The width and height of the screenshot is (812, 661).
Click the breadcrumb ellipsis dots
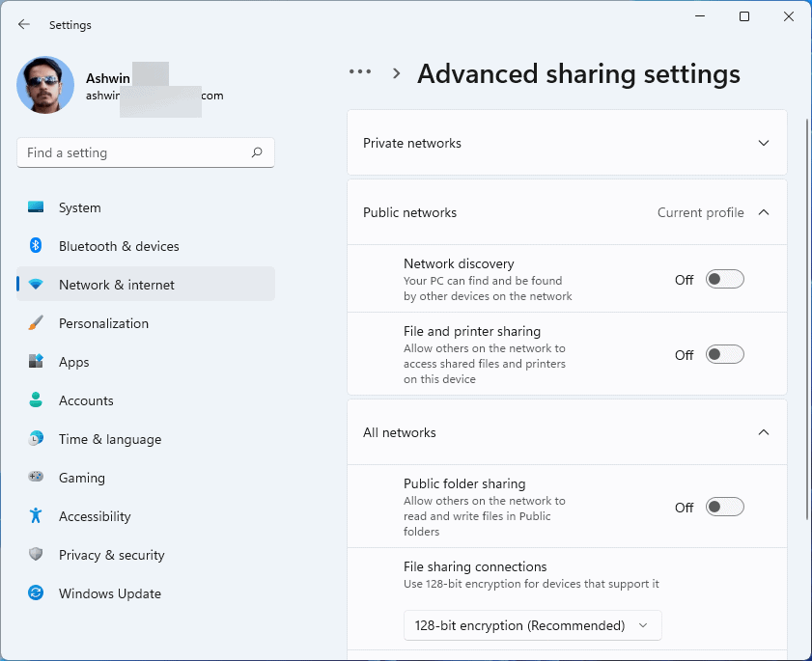[x=360, y=71]
